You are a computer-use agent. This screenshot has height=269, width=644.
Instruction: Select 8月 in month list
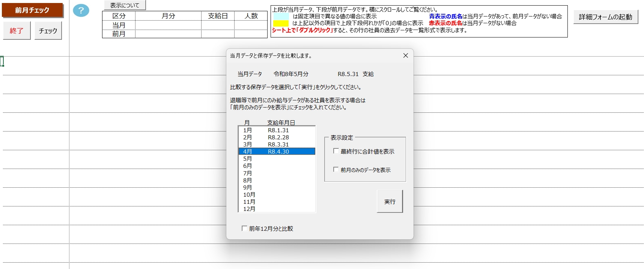coord(277,181)
